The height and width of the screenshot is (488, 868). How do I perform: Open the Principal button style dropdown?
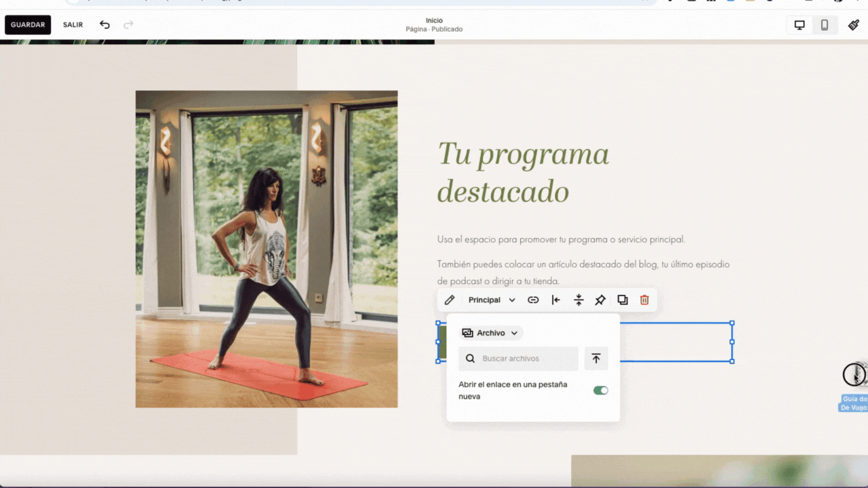click(492, 300)
